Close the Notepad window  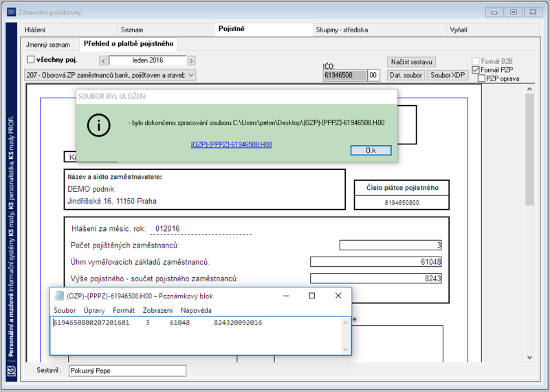[338, 296]
